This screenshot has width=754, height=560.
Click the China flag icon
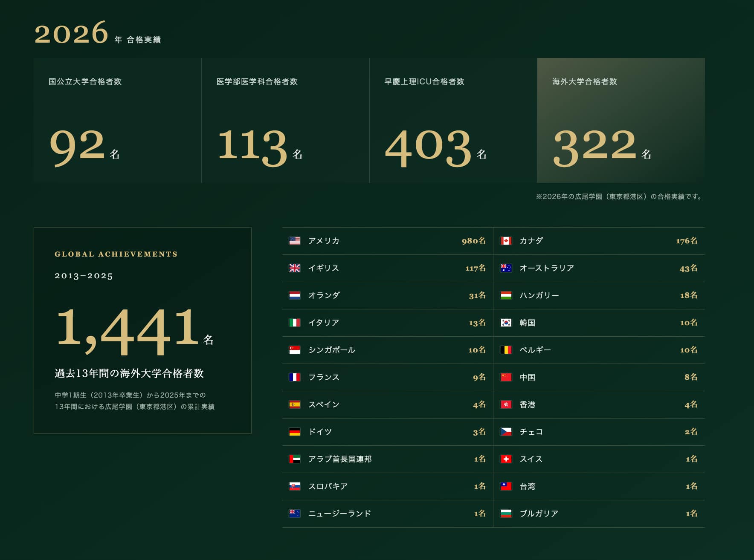(x=506, y=377)
